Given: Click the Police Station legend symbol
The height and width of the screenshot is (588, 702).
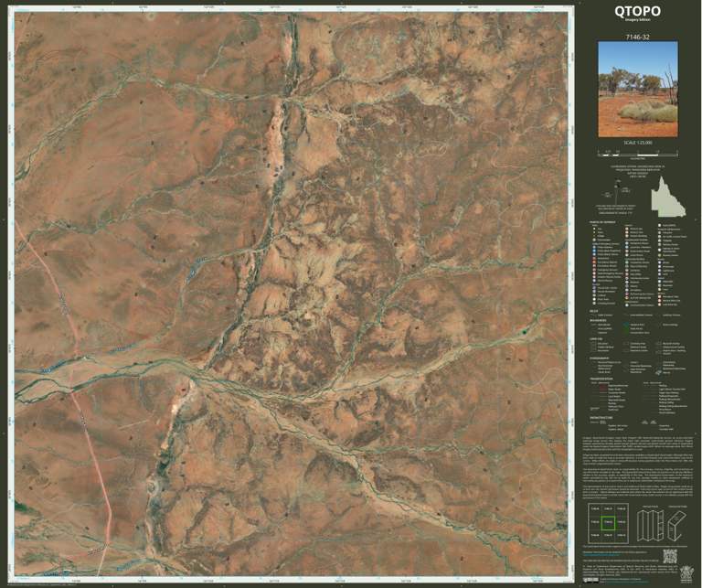Looking at the screenshot, I should (x=594, y=247).
